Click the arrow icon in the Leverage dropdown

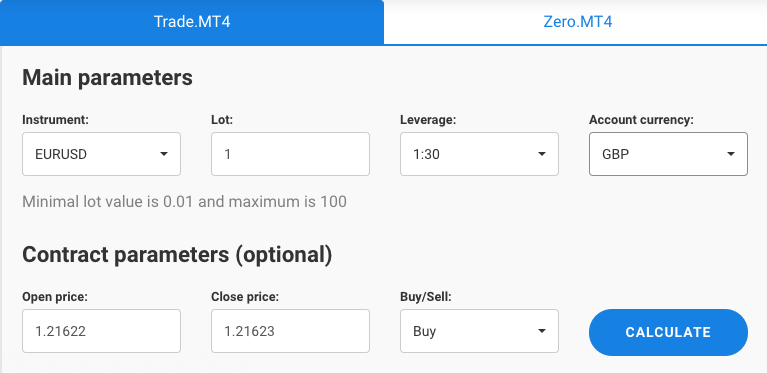click(541, 154)
